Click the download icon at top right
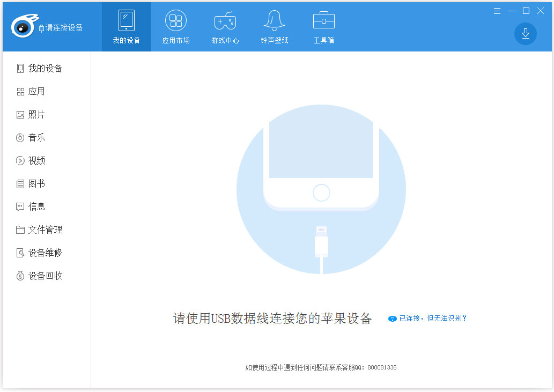The height and width of the screenshot is (392, 554). (526, 34)
